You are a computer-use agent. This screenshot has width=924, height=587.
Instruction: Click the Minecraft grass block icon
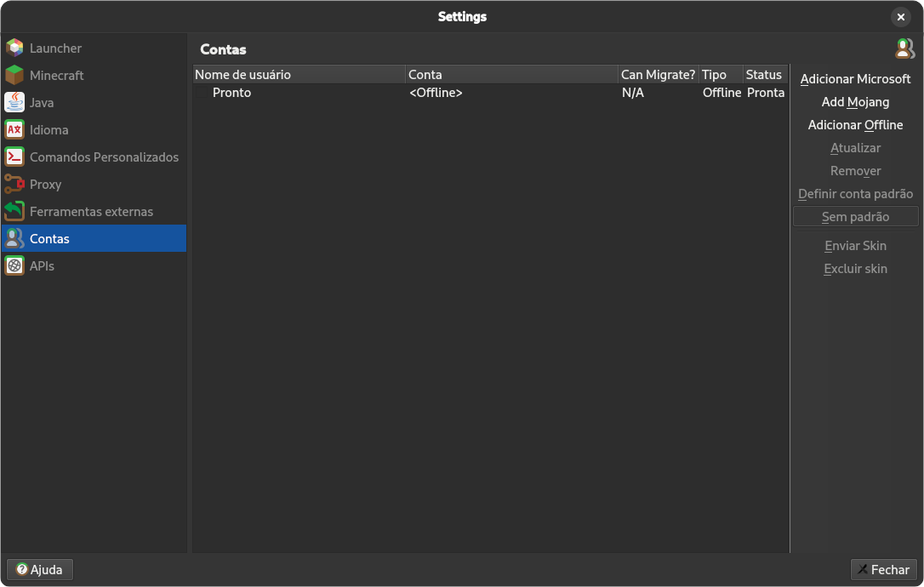(14, 75)
